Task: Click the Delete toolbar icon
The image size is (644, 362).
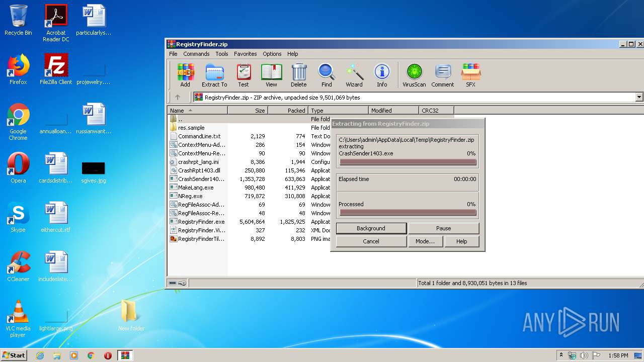Action: (299, 75)
